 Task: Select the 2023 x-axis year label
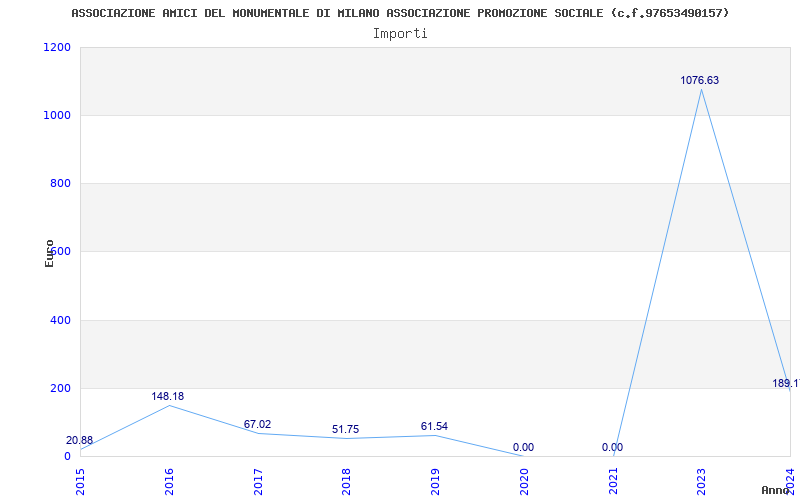tap(702, 481)
